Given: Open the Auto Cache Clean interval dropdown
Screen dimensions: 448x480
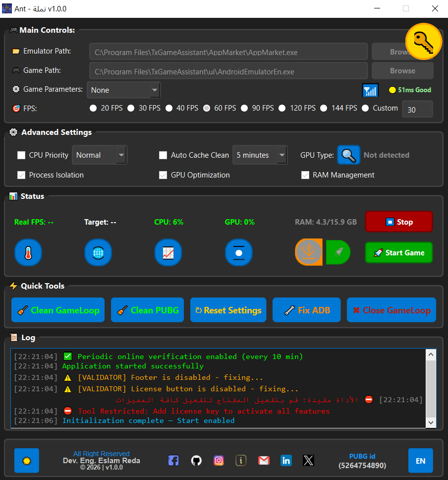Looking at the screenshot, I should click(x=260, y=155).
